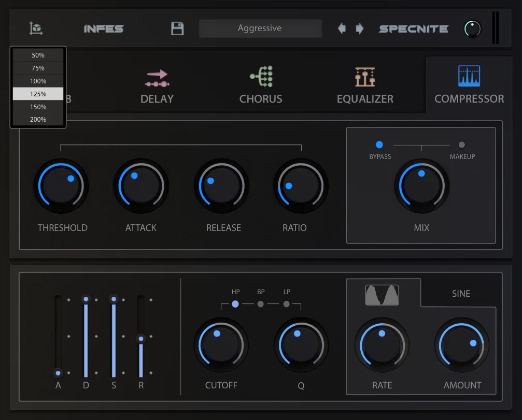
Task: Open the Aggressive preset selector
Action: click(x=260, y=28)
